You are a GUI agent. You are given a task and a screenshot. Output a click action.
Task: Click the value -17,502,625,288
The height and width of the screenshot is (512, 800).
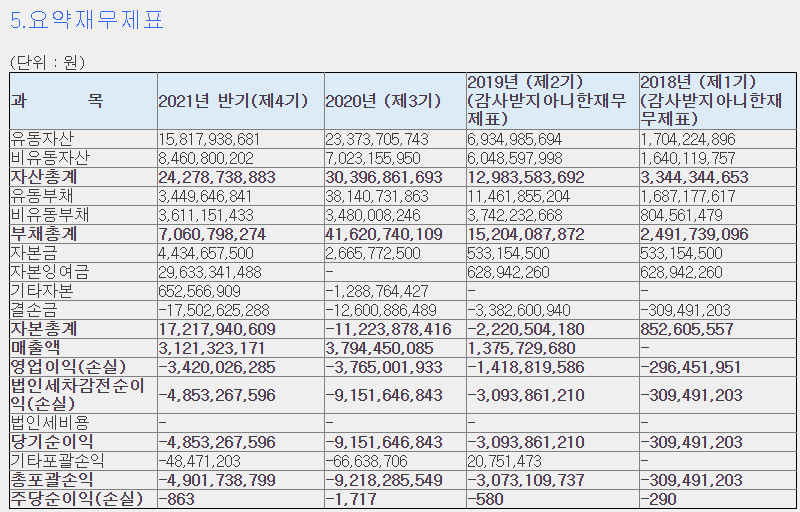[214, 310]
